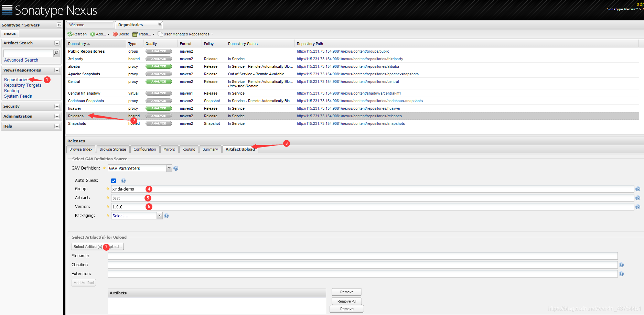Click help icon next to Packaging dropdown
This screenshot has height=315, width=644.
click(x=166, y=216)
